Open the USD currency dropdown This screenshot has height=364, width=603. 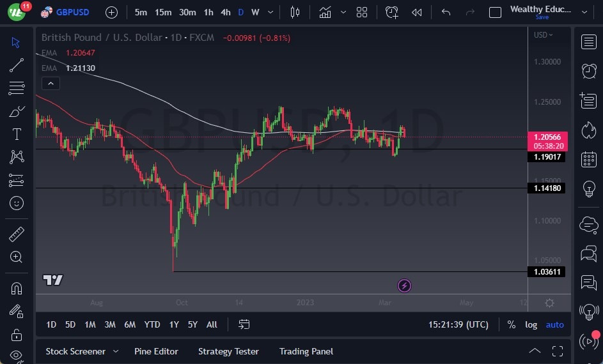click(x=544, y=35)
